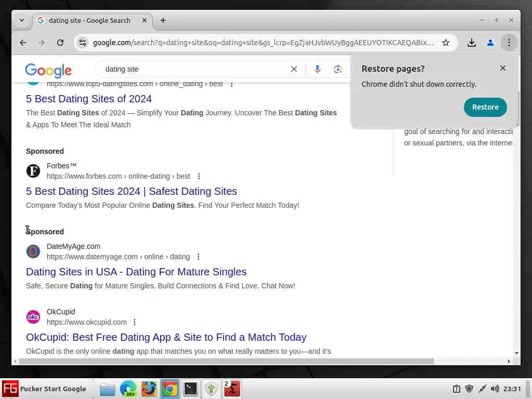Open the tab search dropdown arrow
This screenshot has width=532, height=399.
tap(22, 20)
